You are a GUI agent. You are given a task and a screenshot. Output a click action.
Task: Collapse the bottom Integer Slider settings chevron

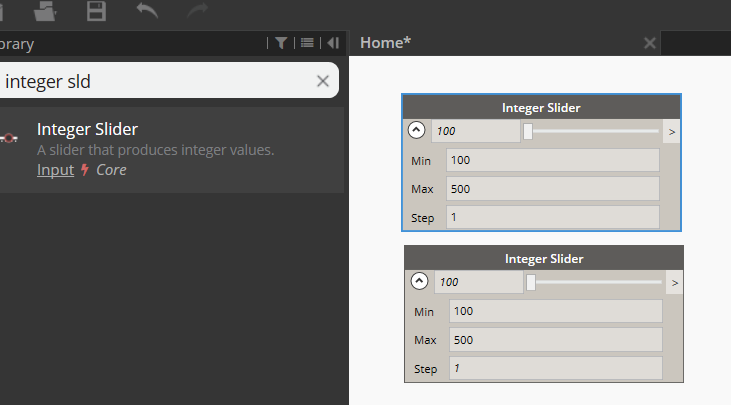(x=419, y=281)
